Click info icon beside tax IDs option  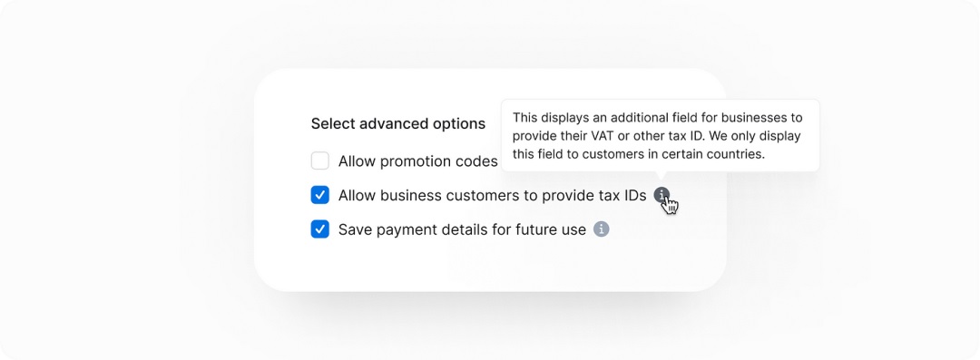[x=661, y=195]
